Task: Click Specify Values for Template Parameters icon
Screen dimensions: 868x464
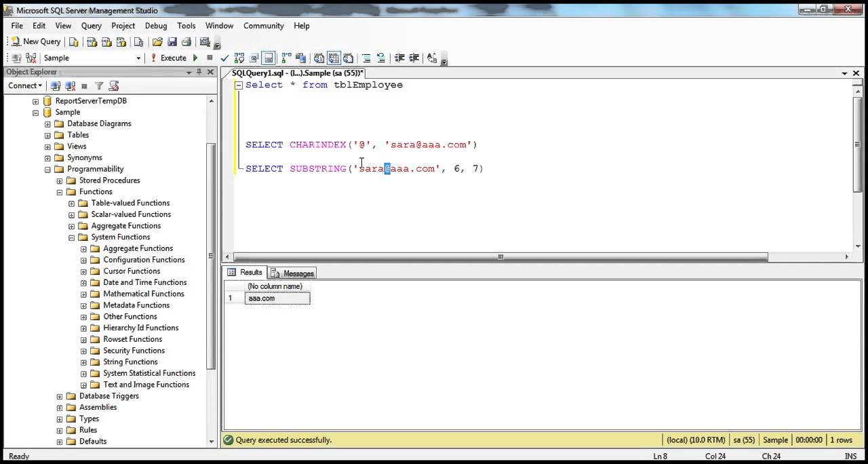Action: 432,58
